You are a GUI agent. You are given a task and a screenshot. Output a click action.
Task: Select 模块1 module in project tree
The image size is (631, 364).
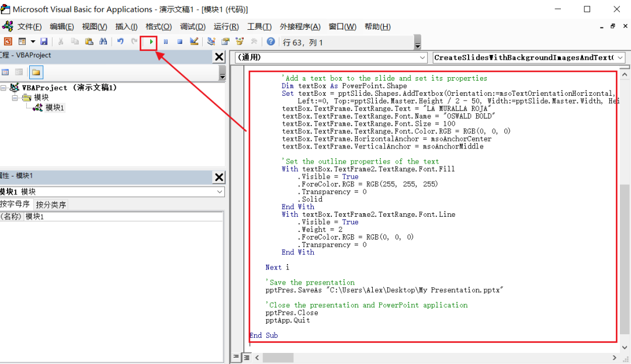point(54,108)
